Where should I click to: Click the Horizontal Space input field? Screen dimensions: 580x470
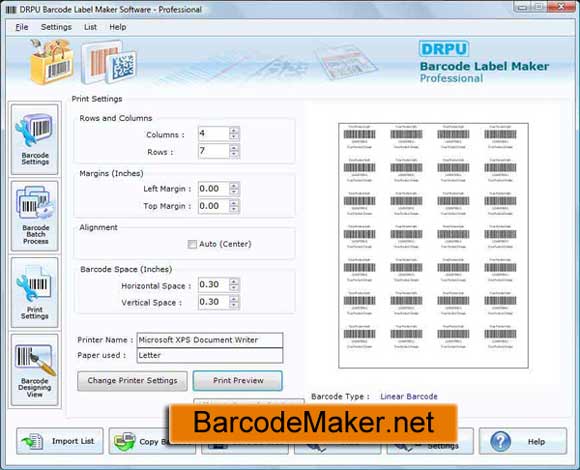[214, 285]
